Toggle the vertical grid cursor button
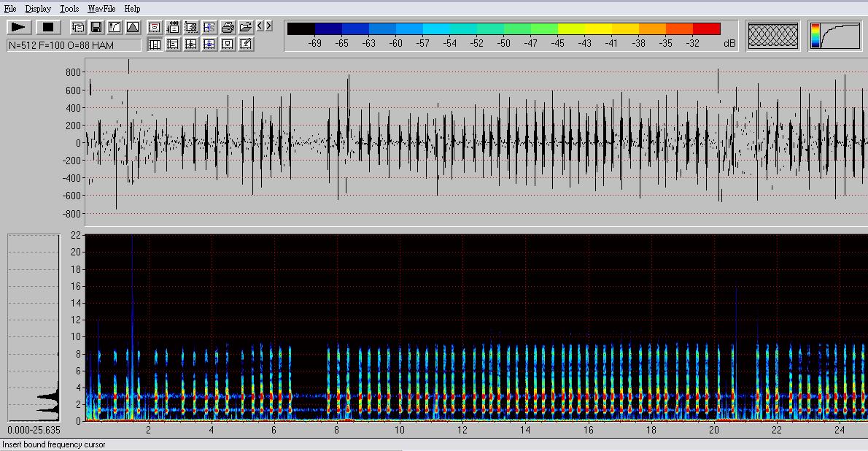Image resolution: width=868 pixels, height=451 pixels. coord(155,45)
